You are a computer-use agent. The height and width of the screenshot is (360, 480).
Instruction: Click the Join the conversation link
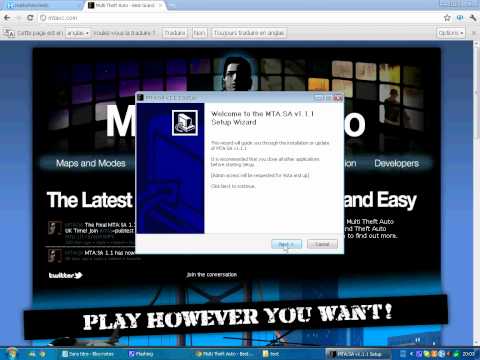click(212, 275)
